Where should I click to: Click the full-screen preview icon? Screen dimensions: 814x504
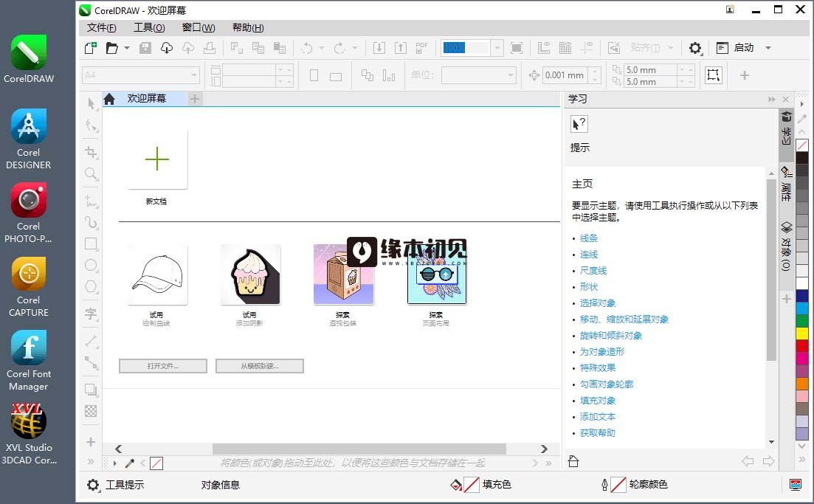point(517,48)
